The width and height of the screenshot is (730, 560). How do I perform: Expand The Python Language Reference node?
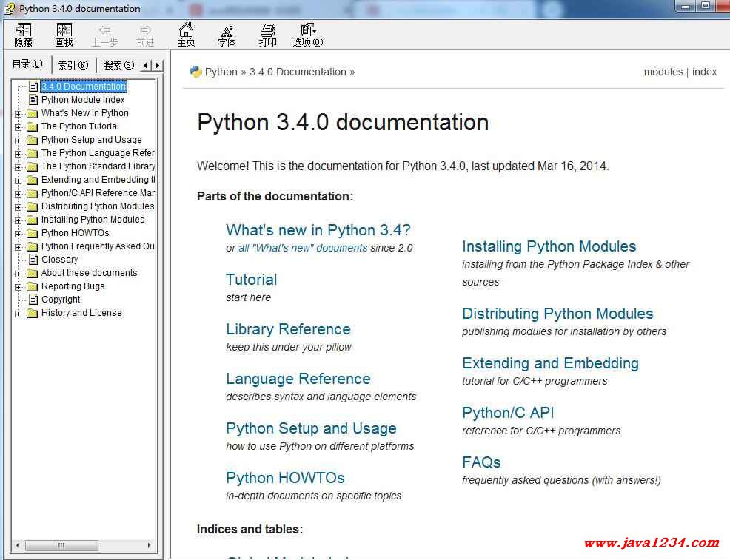point(19,153)
